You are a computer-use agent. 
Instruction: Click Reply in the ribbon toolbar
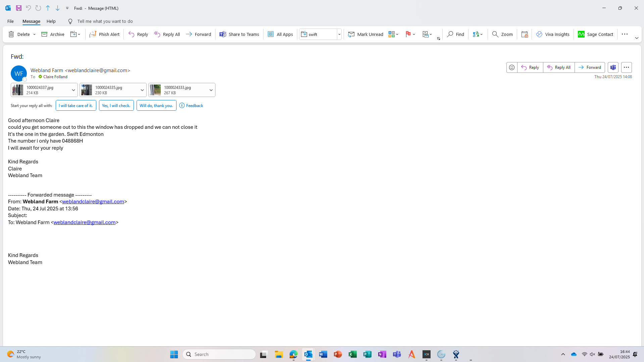click(x=138, y=34)
